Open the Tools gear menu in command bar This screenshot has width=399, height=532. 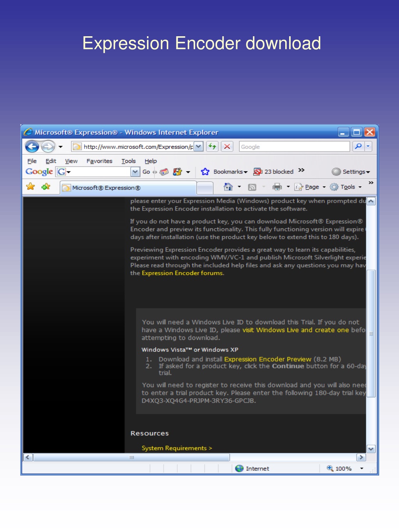346,187
